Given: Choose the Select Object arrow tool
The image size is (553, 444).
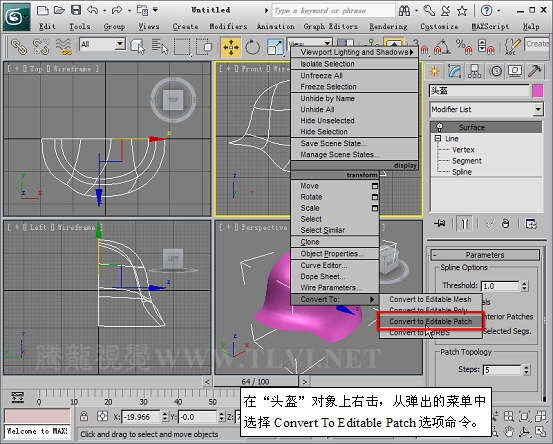Looking at the screenshot, I should [138, 47].
